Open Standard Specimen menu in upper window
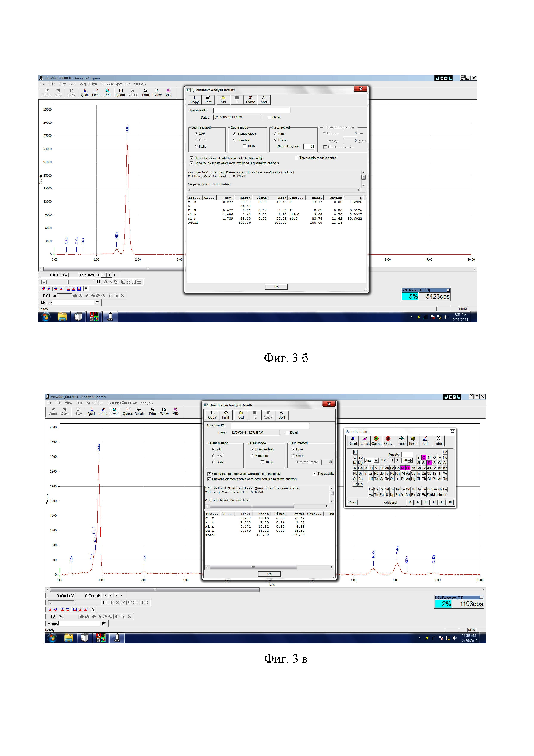The image size is (534, 756). (x=115, y=84)
